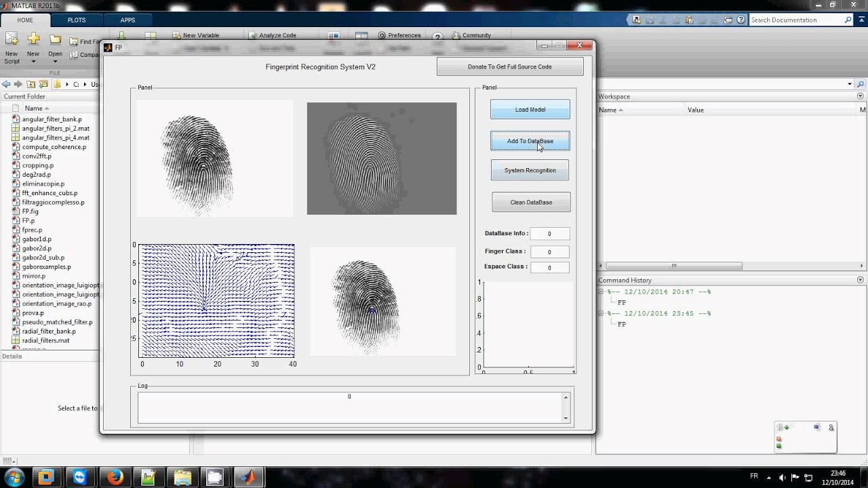The width and height of the screenshot is (868, 488).
Task: Click the Load Model button
Action: click(530, 110)
